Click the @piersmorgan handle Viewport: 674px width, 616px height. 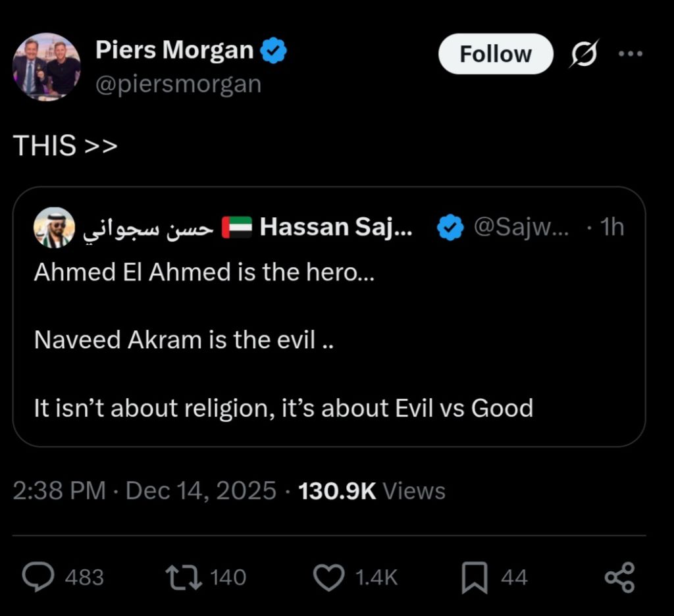(x=178, y=84)
